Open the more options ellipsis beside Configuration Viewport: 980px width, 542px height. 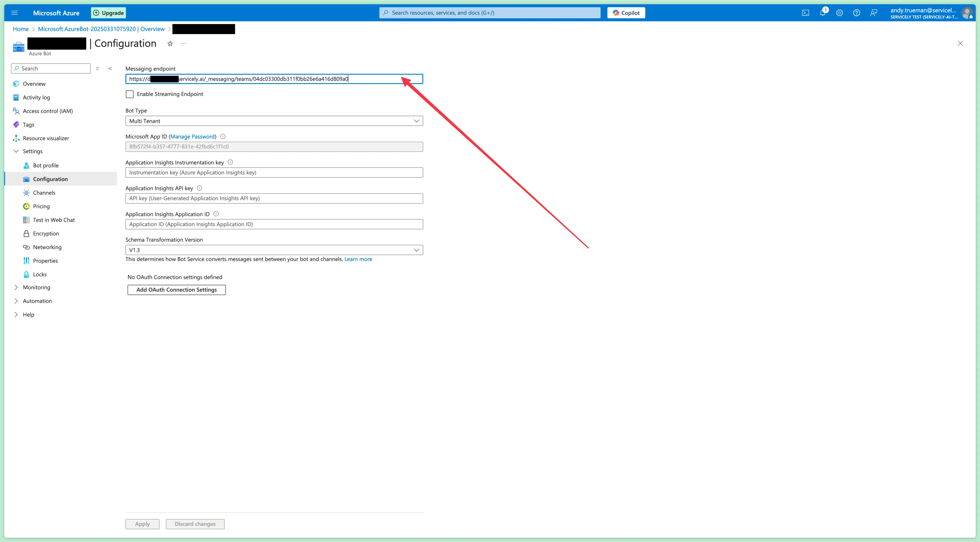(x=184, y=43)
